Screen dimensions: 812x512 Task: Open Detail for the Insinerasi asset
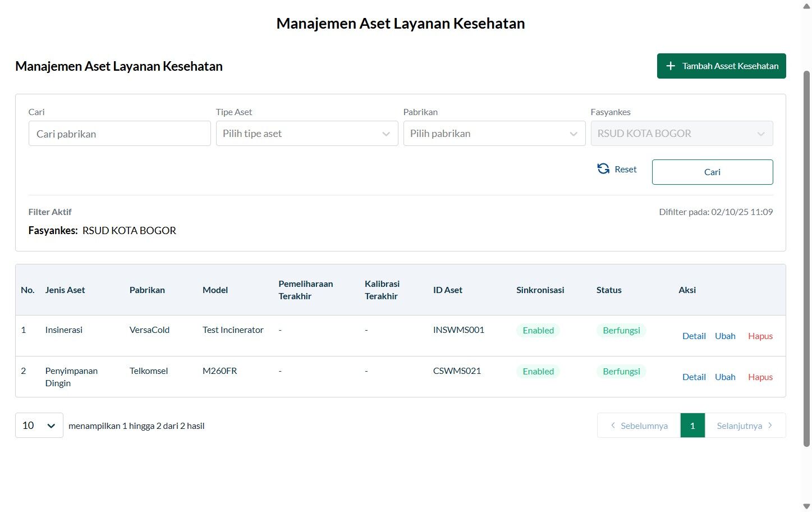click(x=694, y=336)
